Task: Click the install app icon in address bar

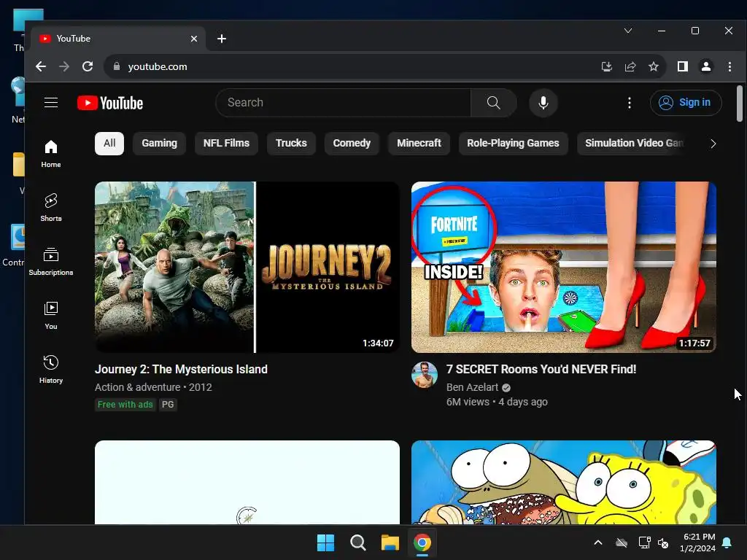Action: [606, 66]
